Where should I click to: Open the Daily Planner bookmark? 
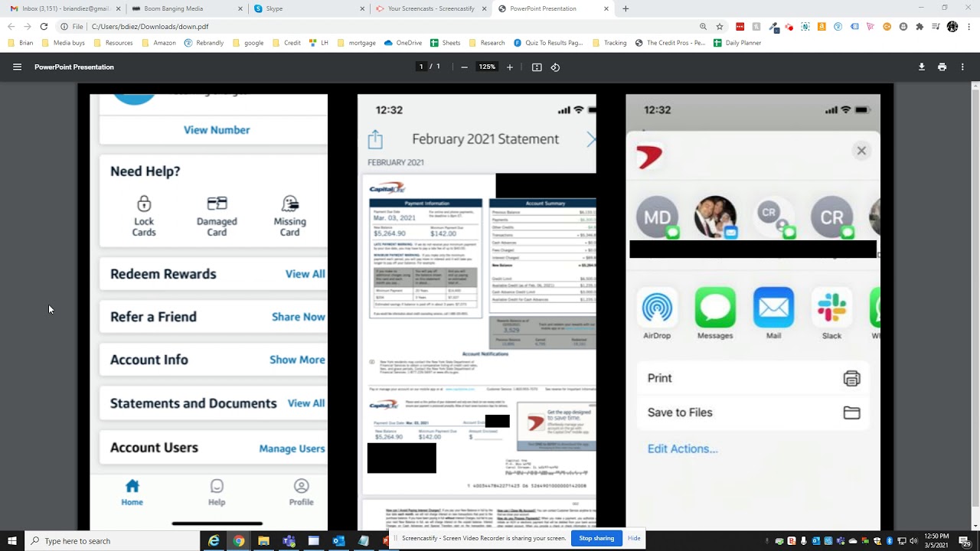737,43
